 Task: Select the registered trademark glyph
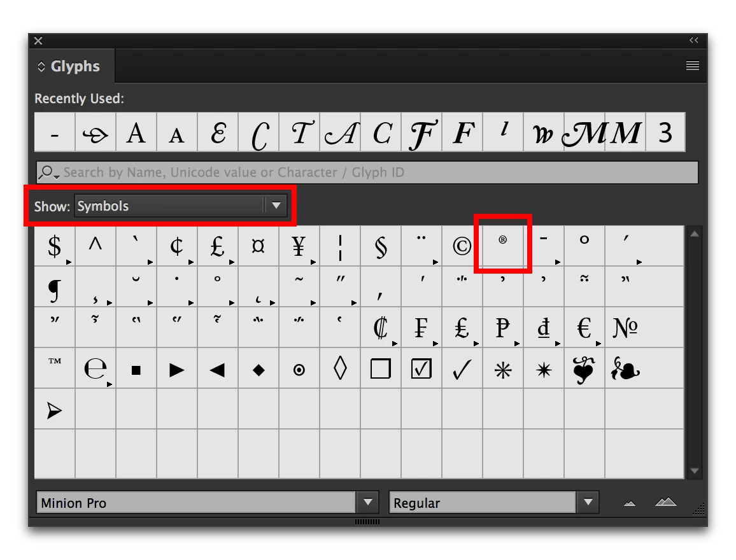pos(503,246)
